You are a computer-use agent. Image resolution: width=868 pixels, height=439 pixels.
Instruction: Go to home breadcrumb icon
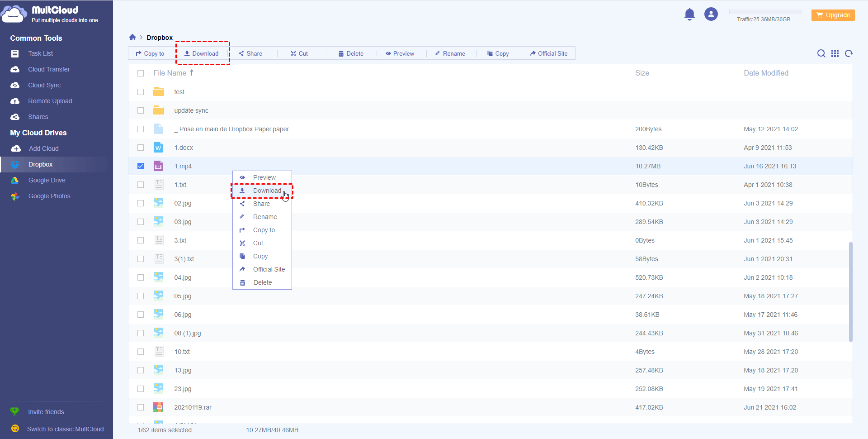coord(132,38)
